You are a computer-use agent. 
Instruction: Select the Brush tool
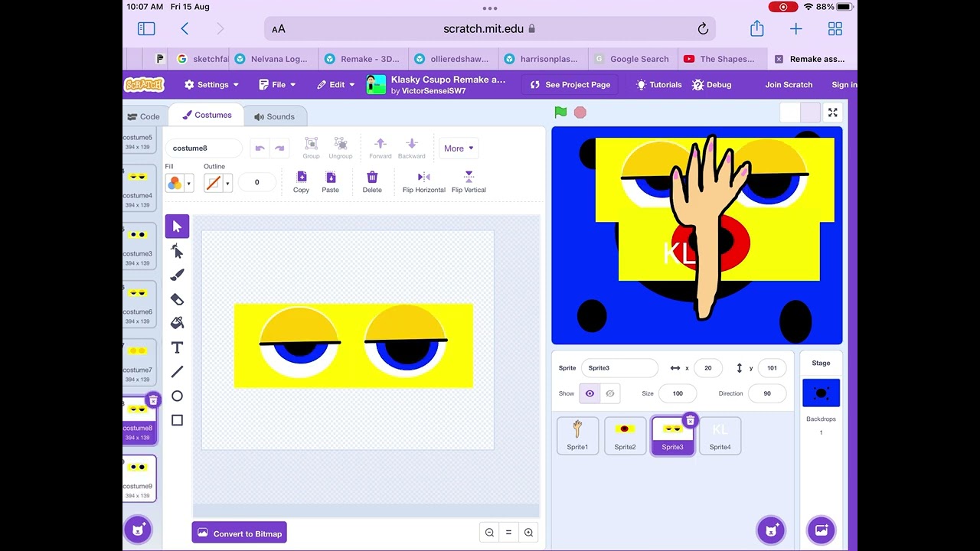click(x=177, y=275)
